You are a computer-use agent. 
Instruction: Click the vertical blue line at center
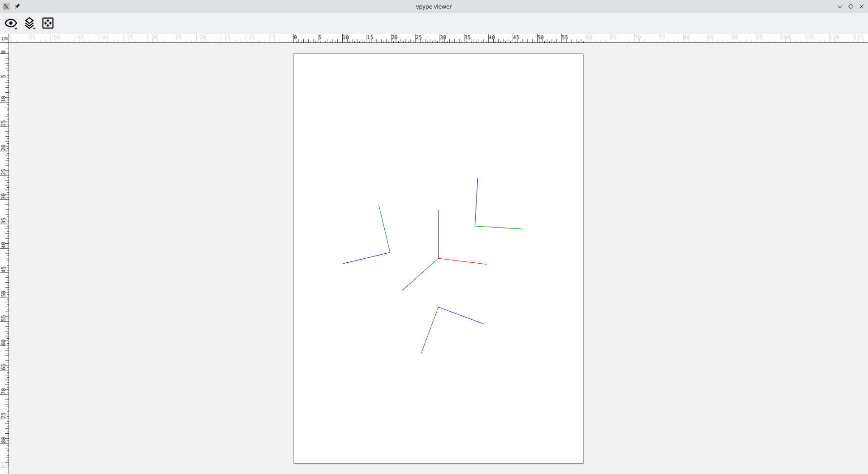click(x=438, y=234)
